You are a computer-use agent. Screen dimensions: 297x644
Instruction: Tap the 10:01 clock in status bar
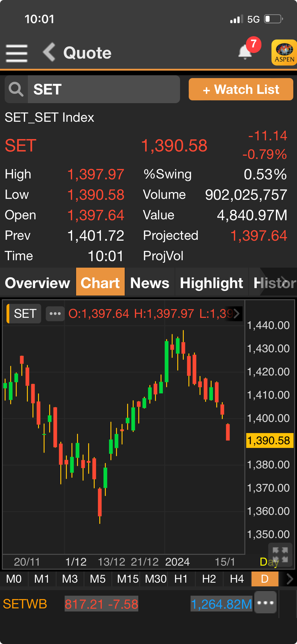click(x=40, y=19)
